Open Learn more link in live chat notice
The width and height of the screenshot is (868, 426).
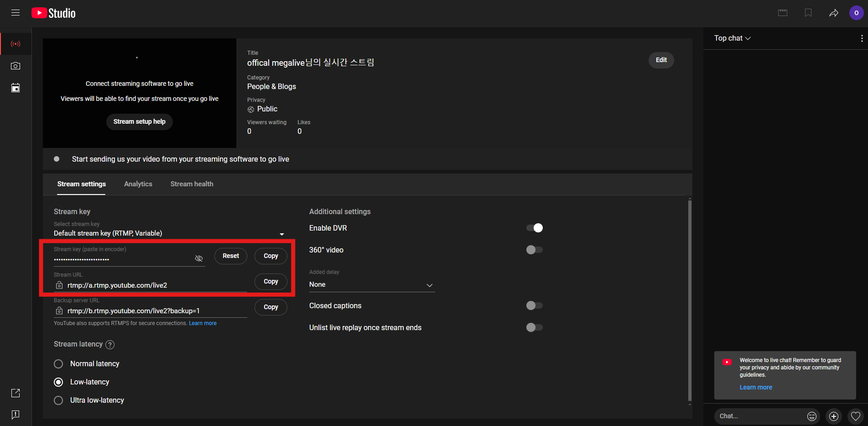756,388
